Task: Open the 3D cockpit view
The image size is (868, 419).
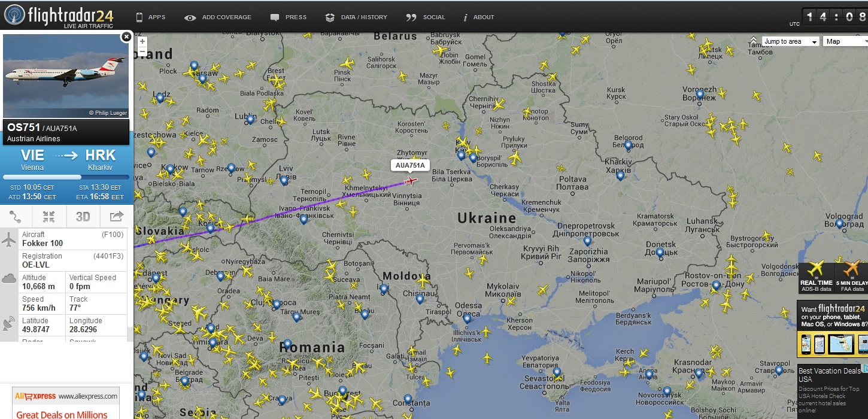Action: point(83,217)
